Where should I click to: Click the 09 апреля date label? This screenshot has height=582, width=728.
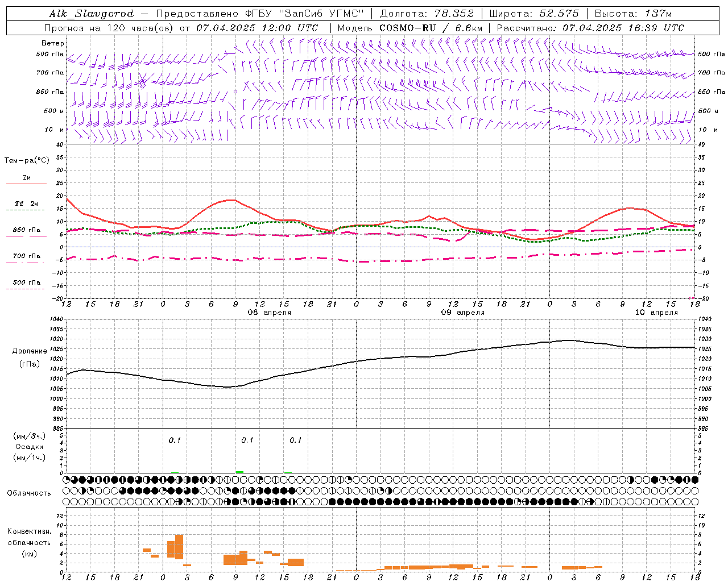pyautogui.click(x=462, y=313)
